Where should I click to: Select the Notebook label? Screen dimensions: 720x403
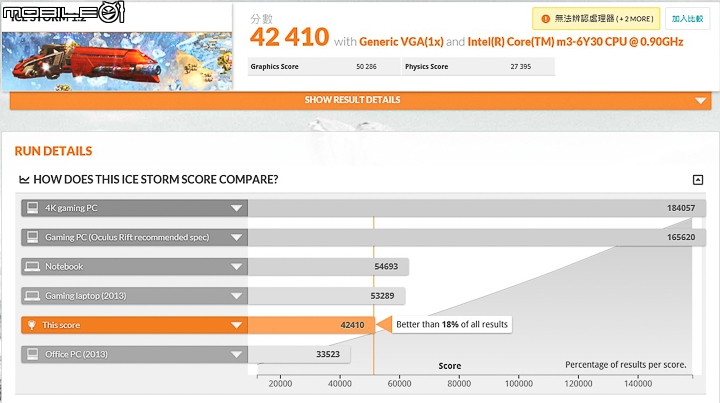[64, 267]
